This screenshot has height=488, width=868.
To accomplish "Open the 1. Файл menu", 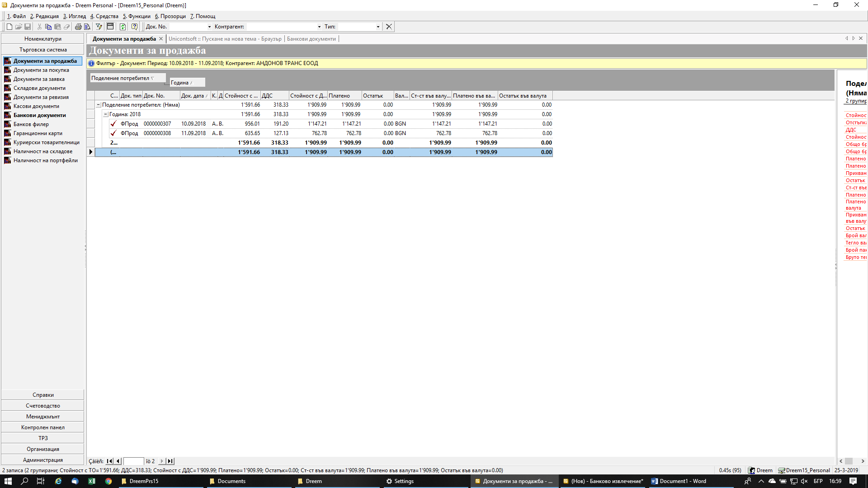I will (x=16, y=16).
